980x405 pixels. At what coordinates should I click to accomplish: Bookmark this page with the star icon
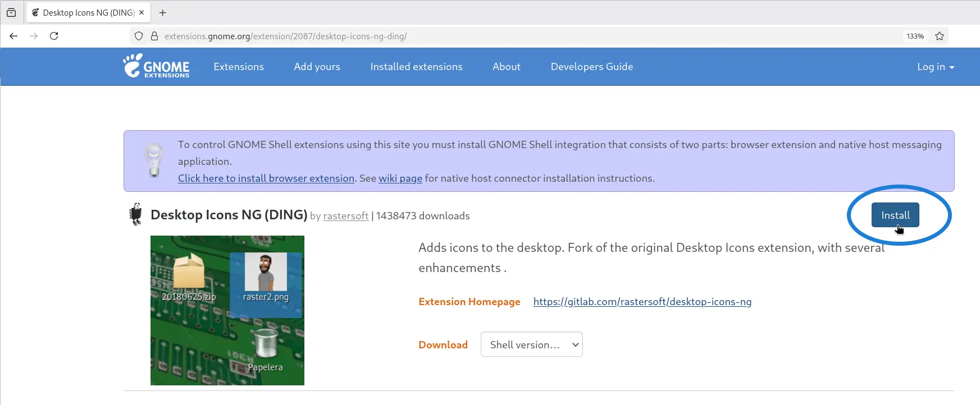[940, 36]
